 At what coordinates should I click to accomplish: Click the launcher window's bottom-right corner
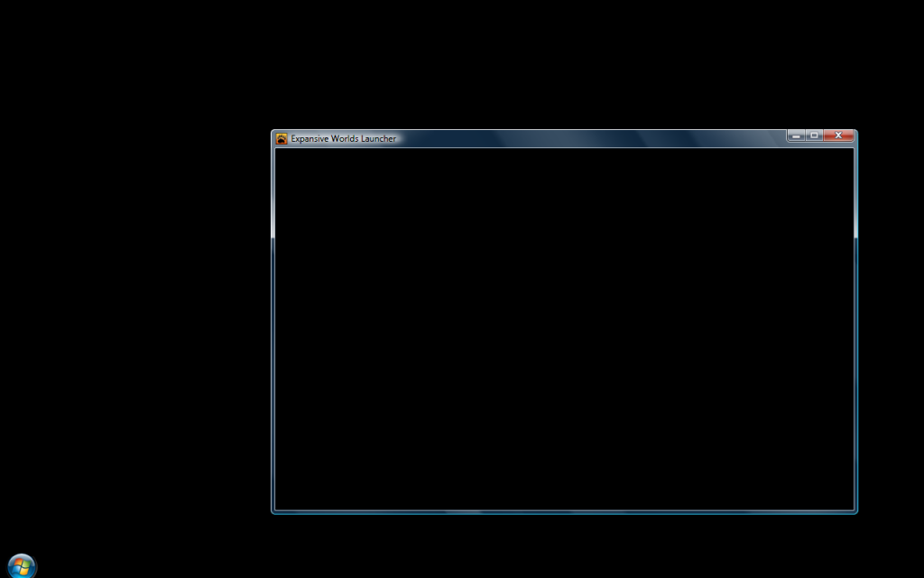click(x=855, y=512)
